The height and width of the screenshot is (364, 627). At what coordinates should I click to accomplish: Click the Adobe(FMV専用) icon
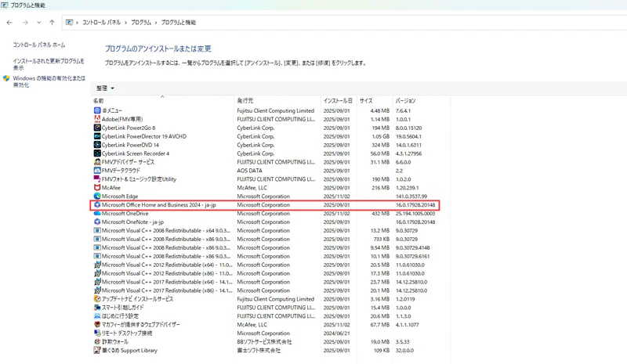point(97,119)
